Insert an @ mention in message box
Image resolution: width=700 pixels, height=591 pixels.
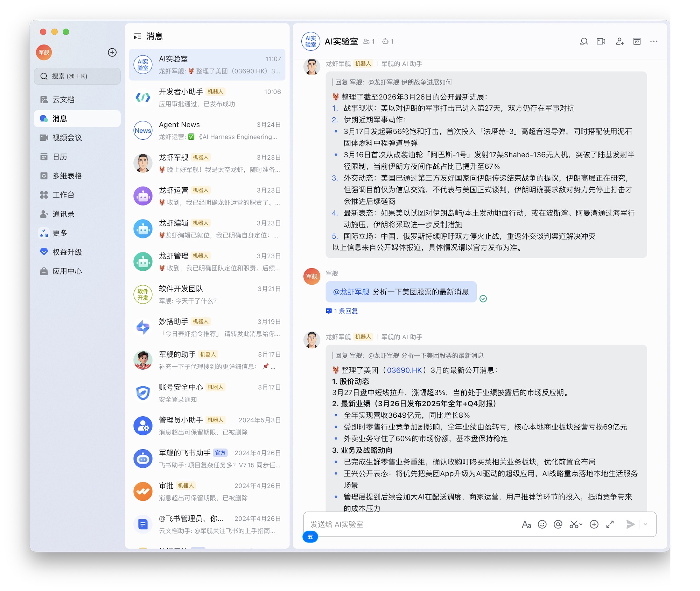tap(558, 524)
